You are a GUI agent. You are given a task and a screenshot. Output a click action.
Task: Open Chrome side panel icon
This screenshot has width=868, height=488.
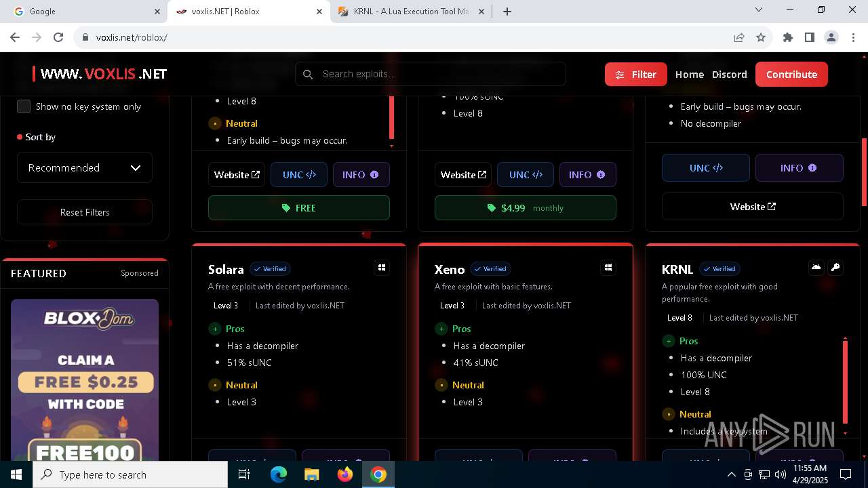click(809, 37)
